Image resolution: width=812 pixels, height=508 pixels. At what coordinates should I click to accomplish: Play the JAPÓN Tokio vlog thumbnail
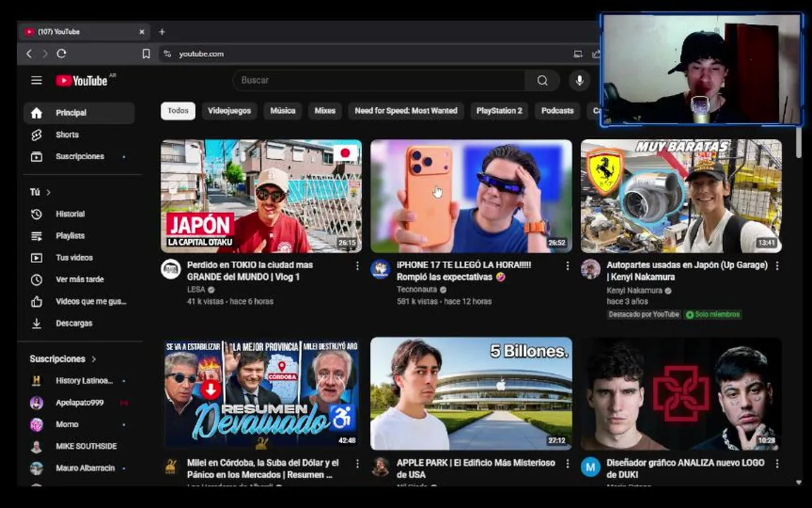pyautogui.click(x=261, y=196)
